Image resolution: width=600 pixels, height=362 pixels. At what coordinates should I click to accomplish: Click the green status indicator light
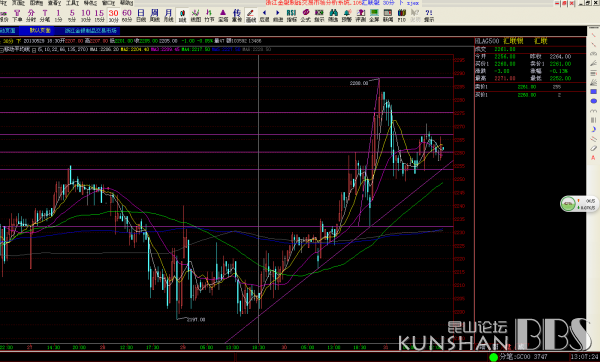494,357
